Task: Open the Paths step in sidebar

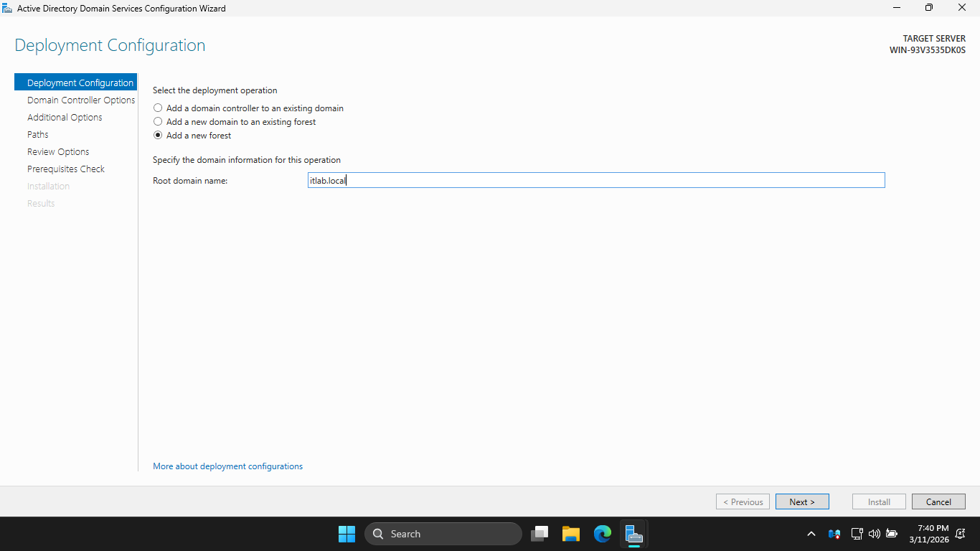Action: 38,135
